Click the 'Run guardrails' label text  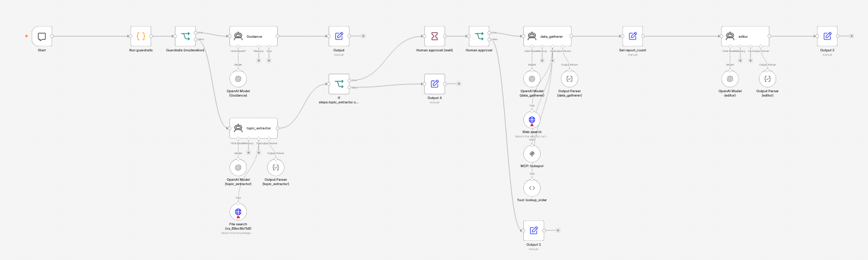point(141,50)
